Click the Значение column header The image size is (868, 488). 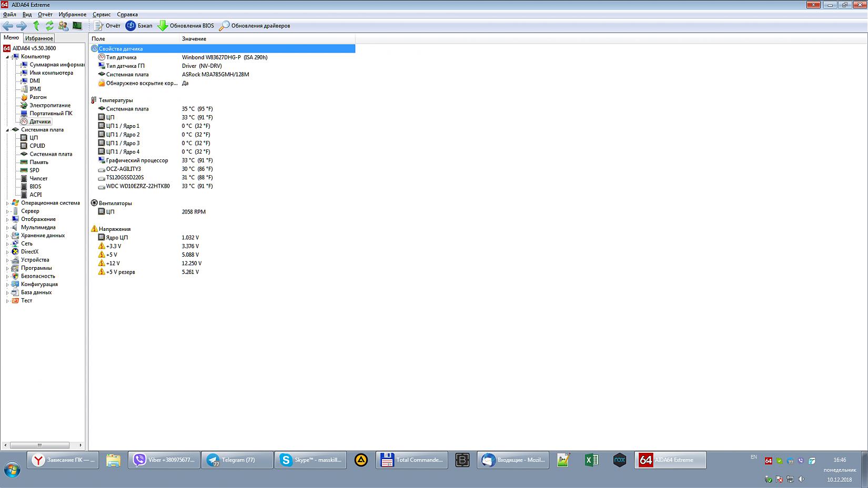(x=194, y=39)
